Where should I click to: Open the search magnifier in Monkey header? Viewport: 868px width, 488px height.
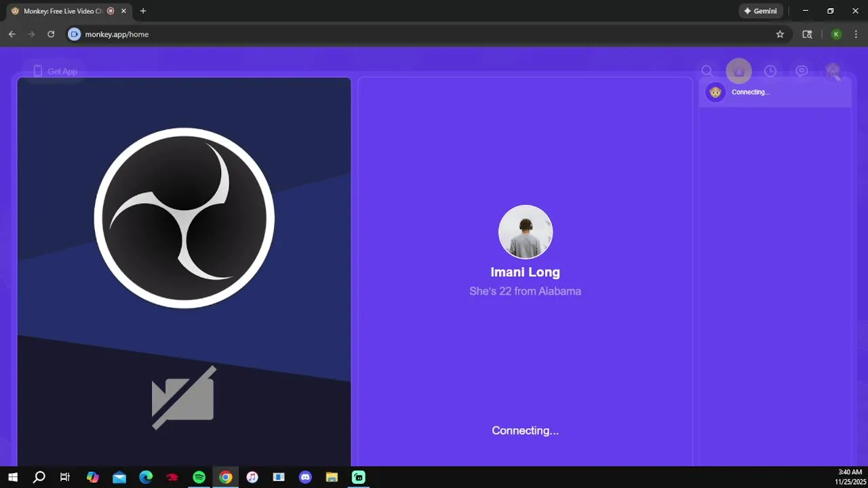707,71
